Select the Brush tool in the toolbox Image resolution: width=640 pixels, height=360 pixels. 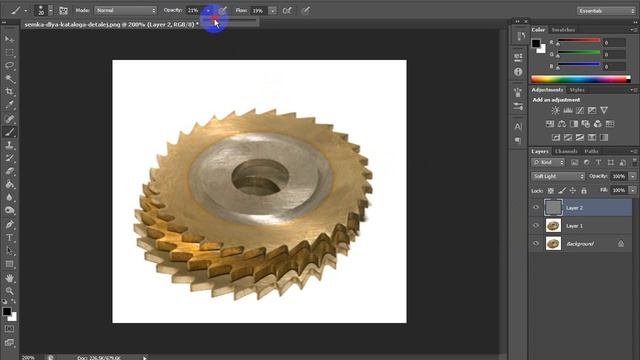coord(9,132)
